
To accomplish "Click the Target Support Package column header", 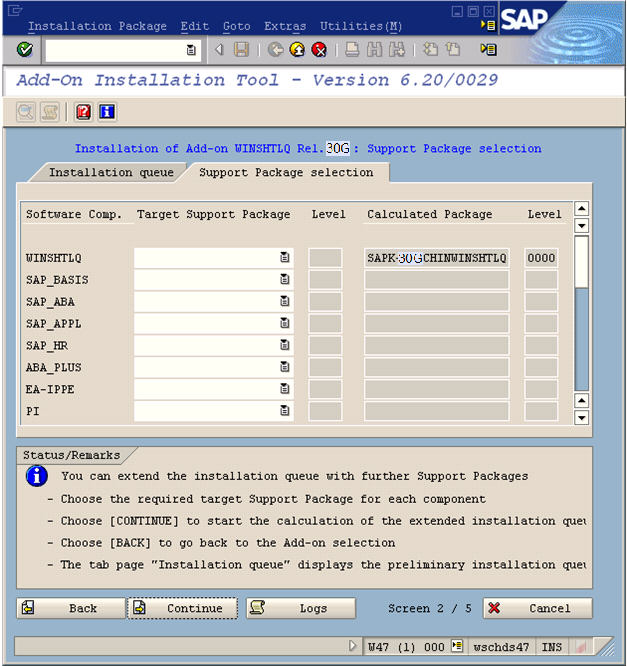I will click(x=213, y=214).
